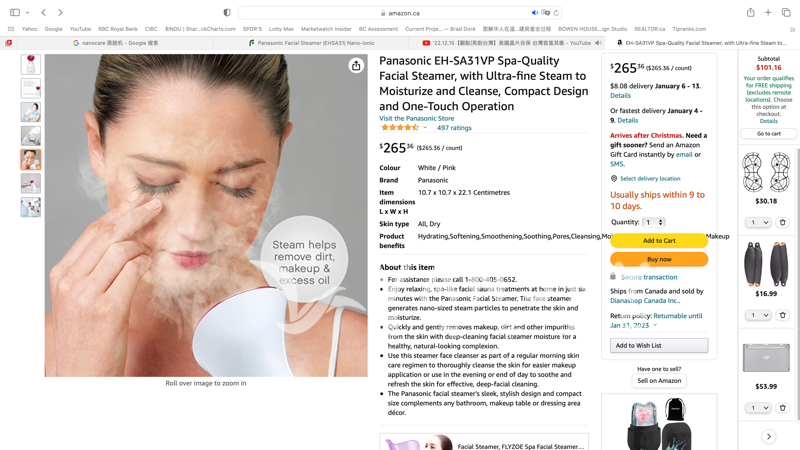This screenshot has width=800, height=450.
Task: Click the Add to Wish List button
Action: point(659,345)
